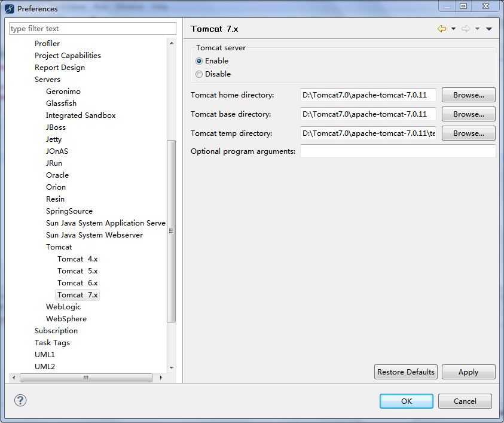Open the forward history dropdown arrow
504x423 pixels.
coord(477,29)
